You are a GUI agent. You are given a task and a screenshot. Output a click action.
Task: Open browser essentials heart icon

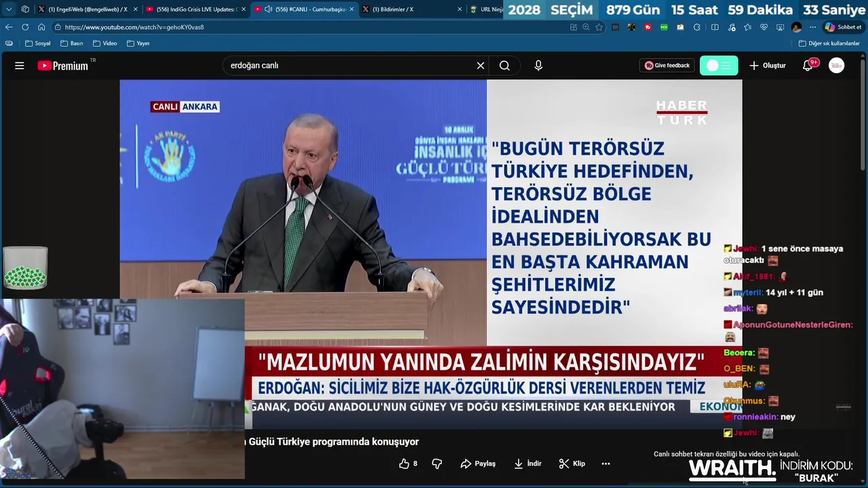tap(764, 27)
